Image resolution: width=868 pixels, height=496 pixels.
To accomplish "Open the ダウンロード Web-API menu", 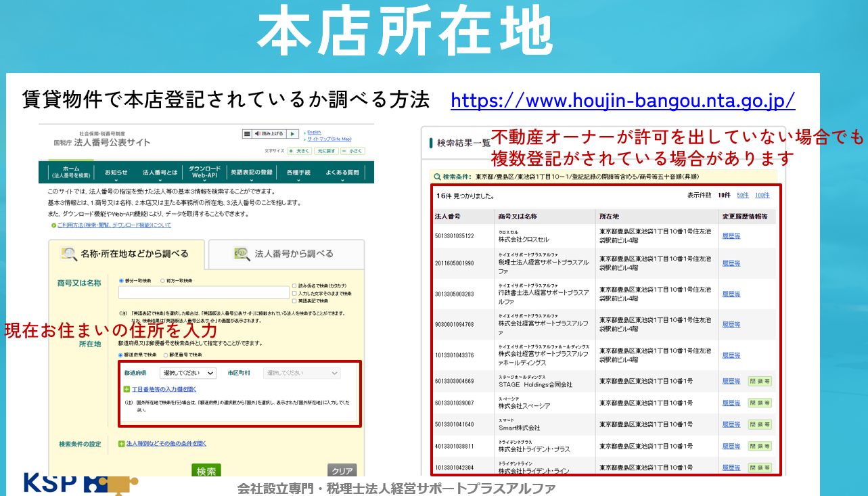I will (x=204, y=172).
